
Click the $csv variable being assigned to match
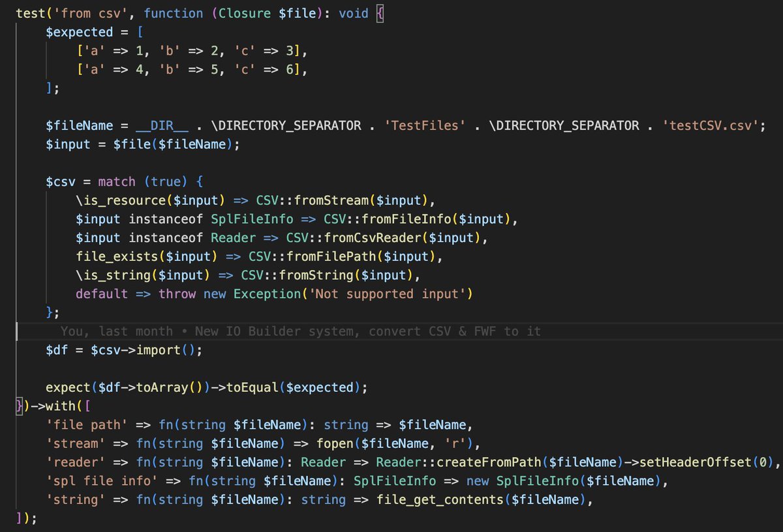pyautogui.click(x=61, y=181)
